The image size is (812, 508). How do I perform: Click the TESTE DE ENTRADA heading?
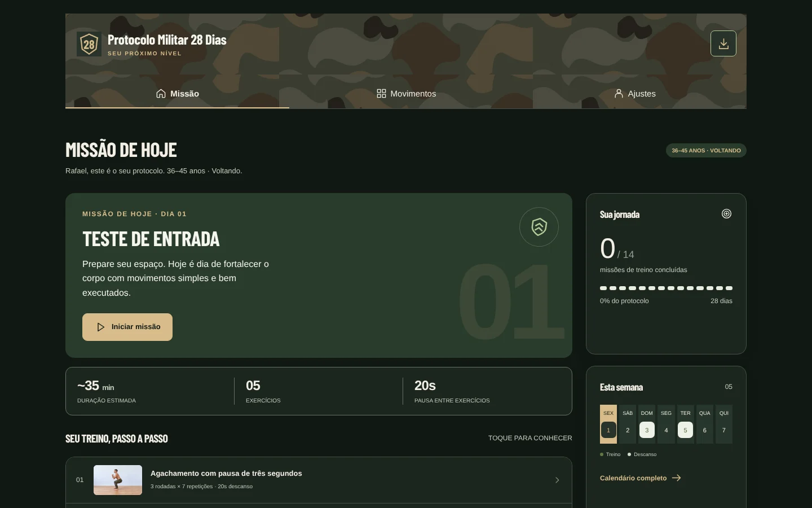(x=151, y=239)
